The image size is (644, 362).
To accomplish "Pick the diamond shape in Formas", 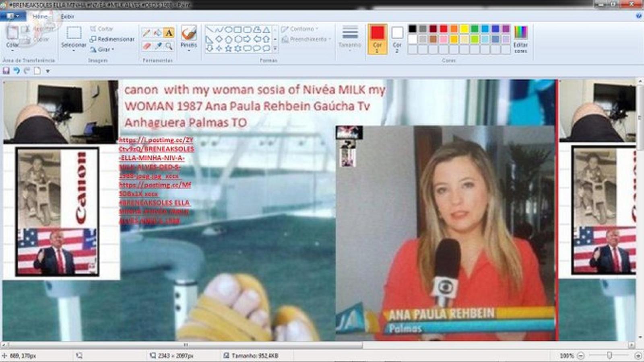I will [219, 39].
